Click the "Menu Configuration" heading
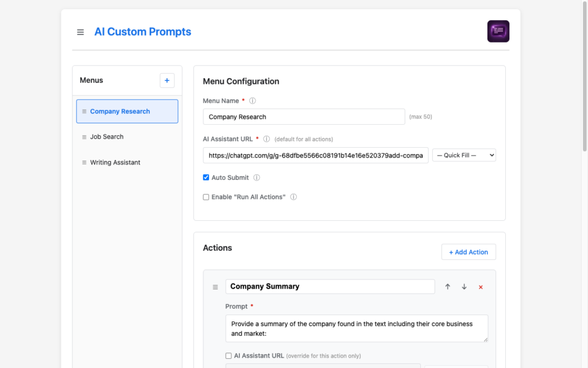The width and height of the screenshot is (588, 368). (241, 82)
